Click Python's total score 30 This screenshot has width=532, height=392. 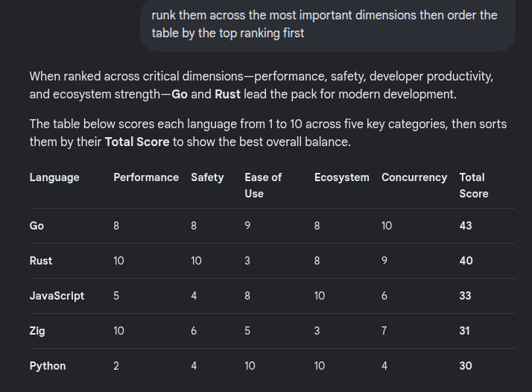coord(466,366)
